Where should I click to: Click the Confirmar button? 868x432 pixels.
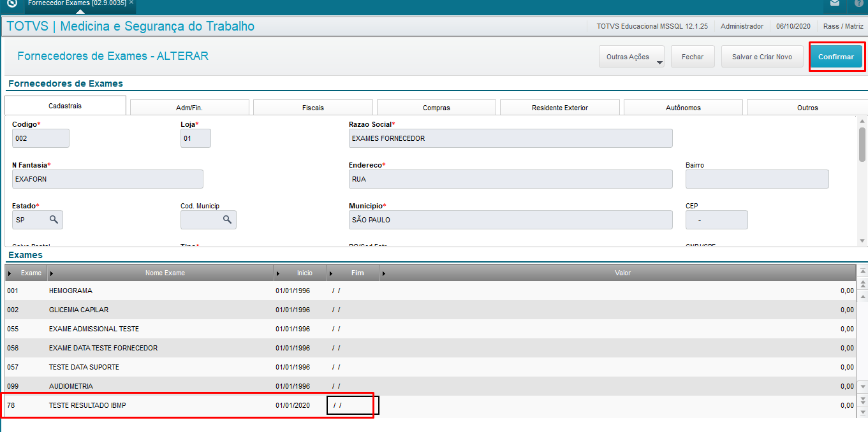(x=836, y=57)
